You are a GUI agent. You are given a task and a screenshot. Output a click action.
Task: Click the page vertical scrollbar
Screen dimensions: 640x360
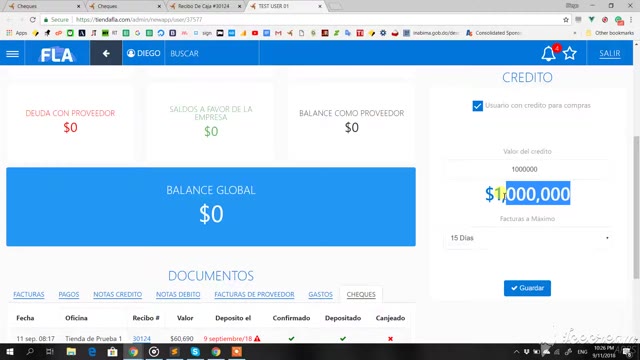pos(636,208)
